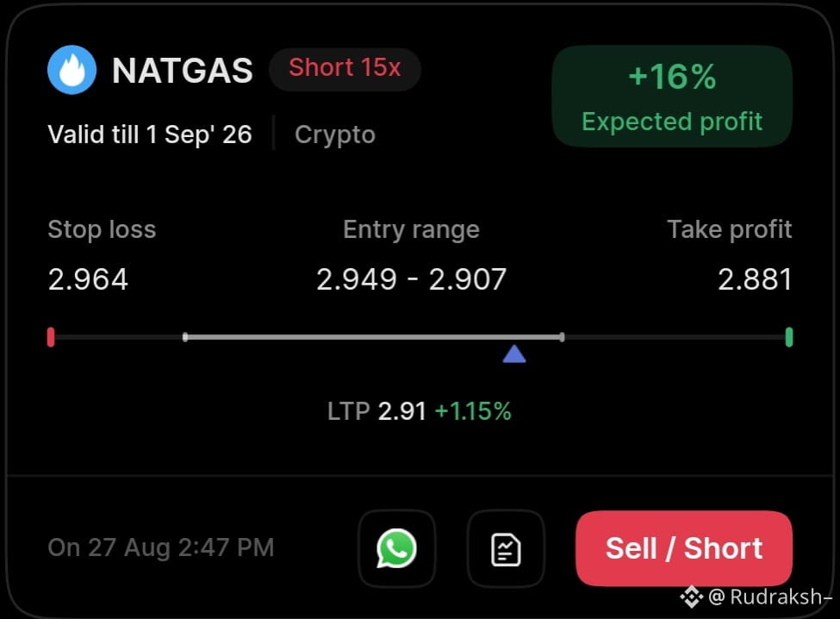Click the entry range left handle

[x=185, y=337]
